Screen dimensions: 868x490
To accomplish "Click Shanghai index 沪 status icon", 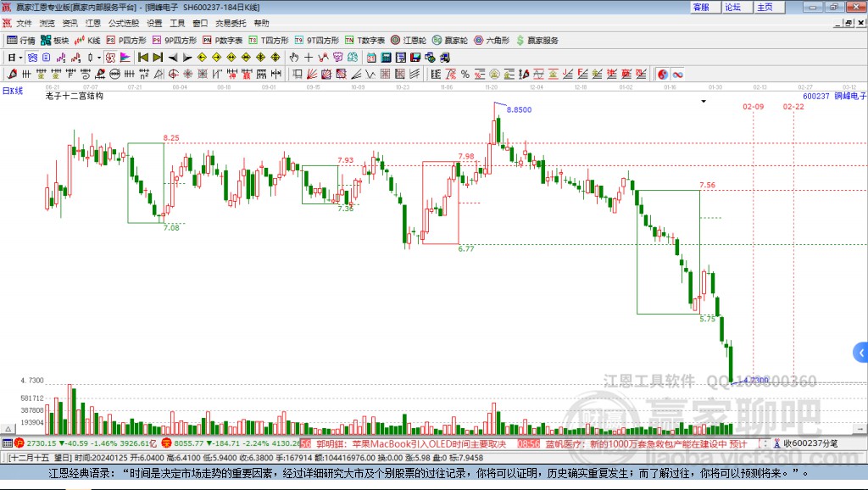I will coord(19,443).
